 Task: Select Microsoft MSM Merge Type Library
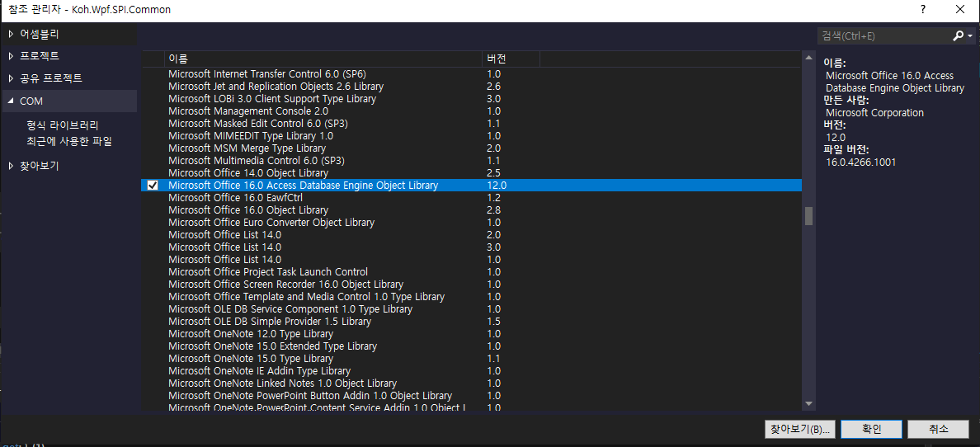[x=472, y=148]
